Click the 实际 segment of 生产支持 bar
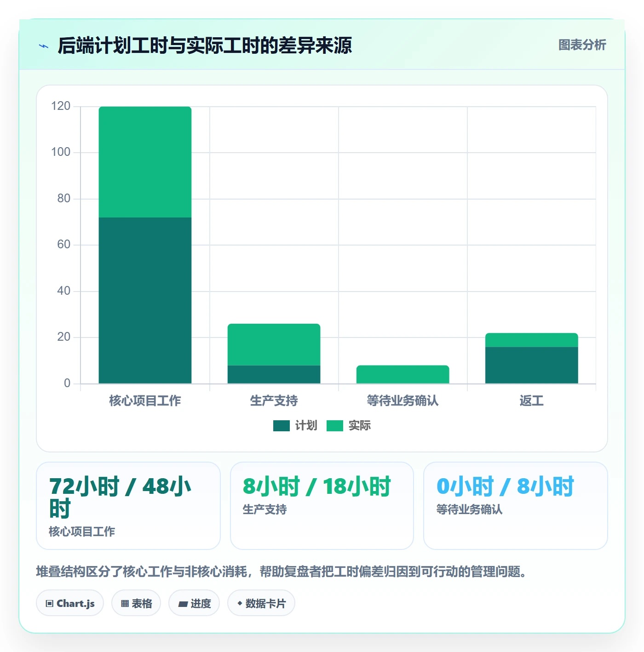 (x=274, y=344)
